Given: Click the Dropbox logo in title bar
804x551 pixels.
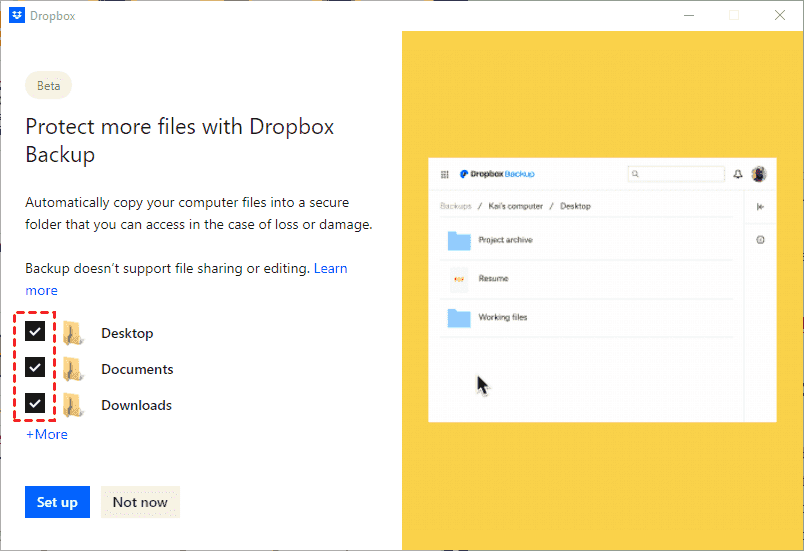Looking at the screenshot, I should tap(17, 16).
